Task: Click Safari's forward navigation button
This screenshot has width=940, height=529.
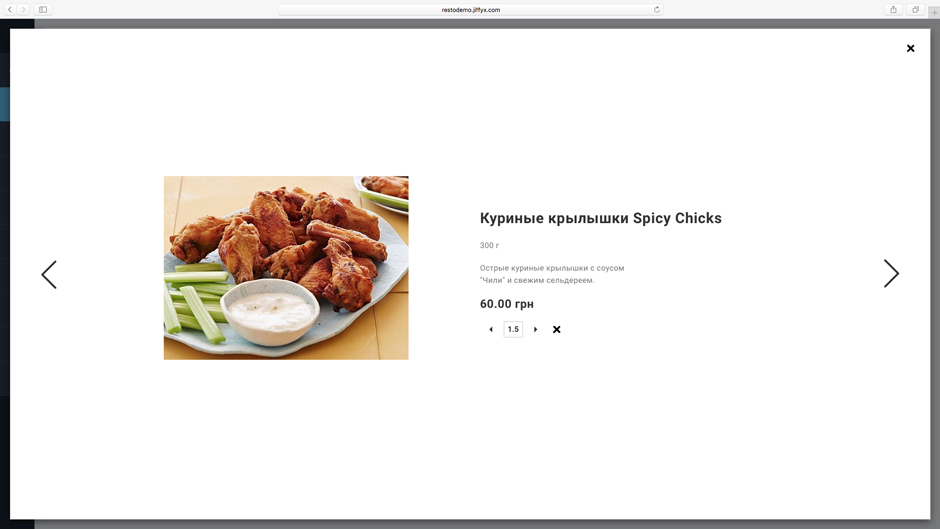Action: [23, 10]
